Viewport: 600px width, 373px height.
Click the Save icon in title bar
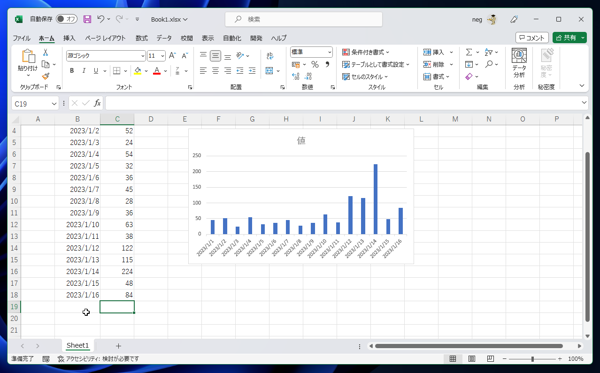[87, 19]
